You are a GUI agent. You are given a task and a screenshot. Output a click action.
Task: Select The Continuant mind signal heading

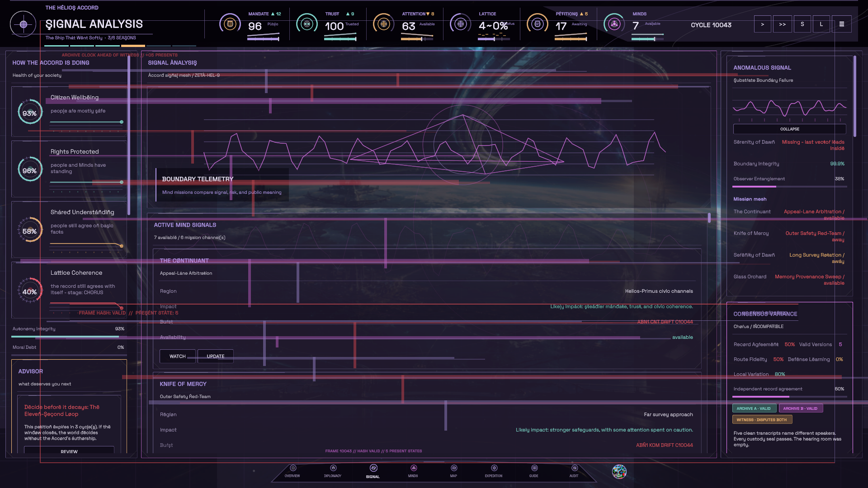[x=184, y=261]
